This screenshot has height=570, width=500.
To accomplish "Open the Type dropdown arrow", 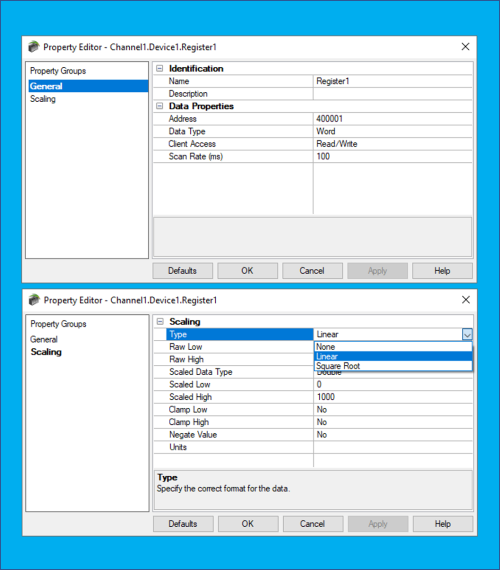I will 467,334.
